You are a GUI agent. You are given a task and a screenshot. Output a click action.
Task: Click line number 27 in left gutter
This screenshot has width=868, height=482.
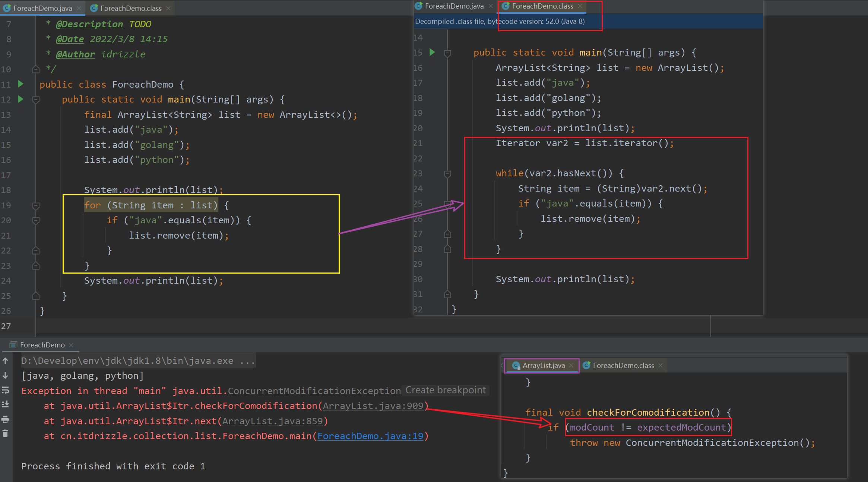click(6, 326)
